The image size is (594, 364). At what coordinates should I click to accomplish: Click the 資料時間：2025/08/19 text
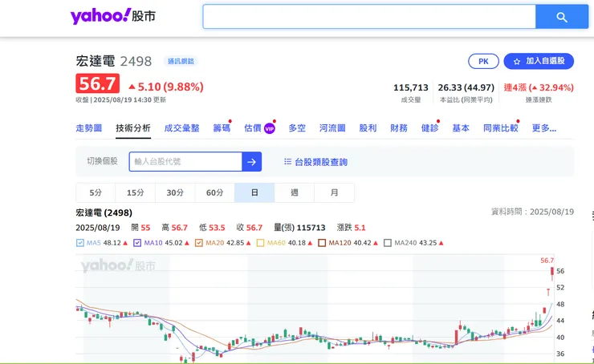tap(532, 212)
